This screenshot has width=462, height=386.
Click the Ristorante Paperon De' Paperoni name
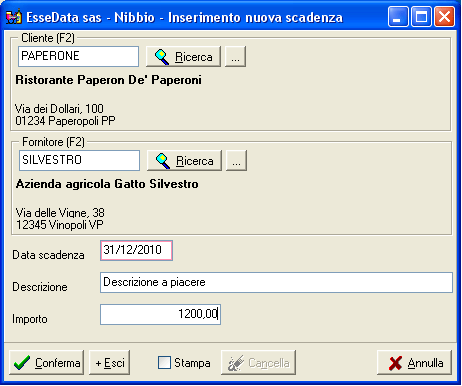coord(108,80)
